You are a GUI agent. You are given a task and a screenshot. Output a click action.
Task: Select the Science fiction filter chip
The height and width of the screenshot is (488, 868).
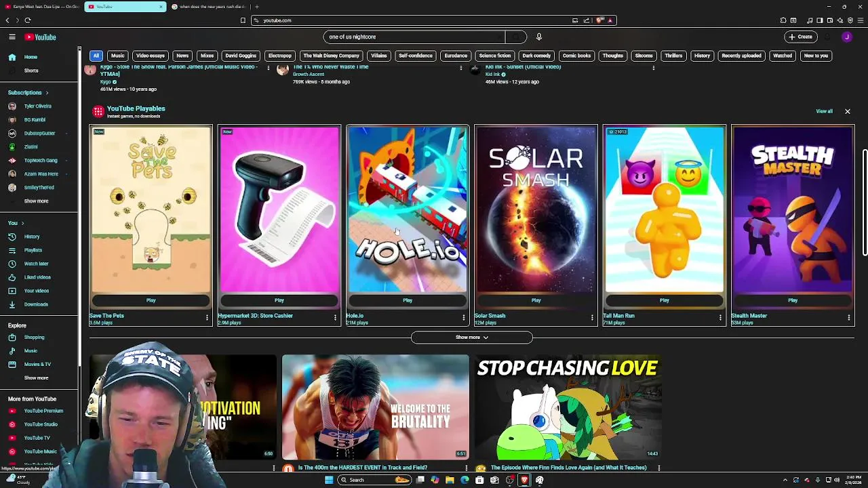[495, 56]
